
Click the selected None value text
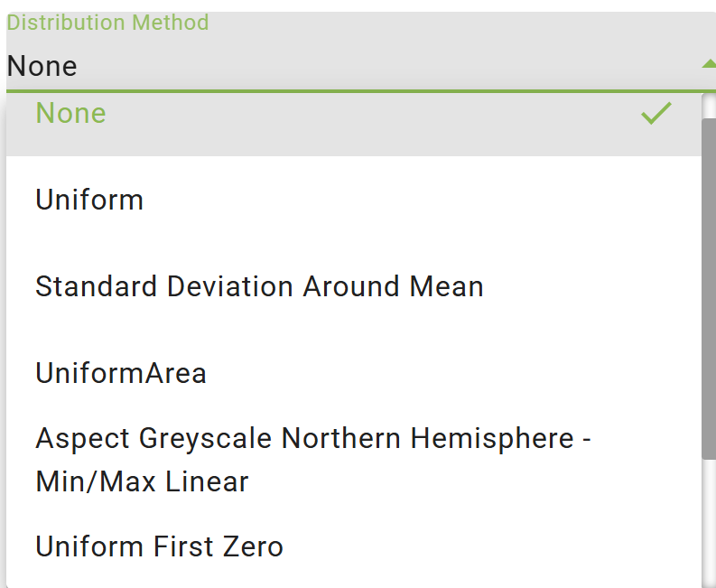pyautogui.click(x=42, y=66)
